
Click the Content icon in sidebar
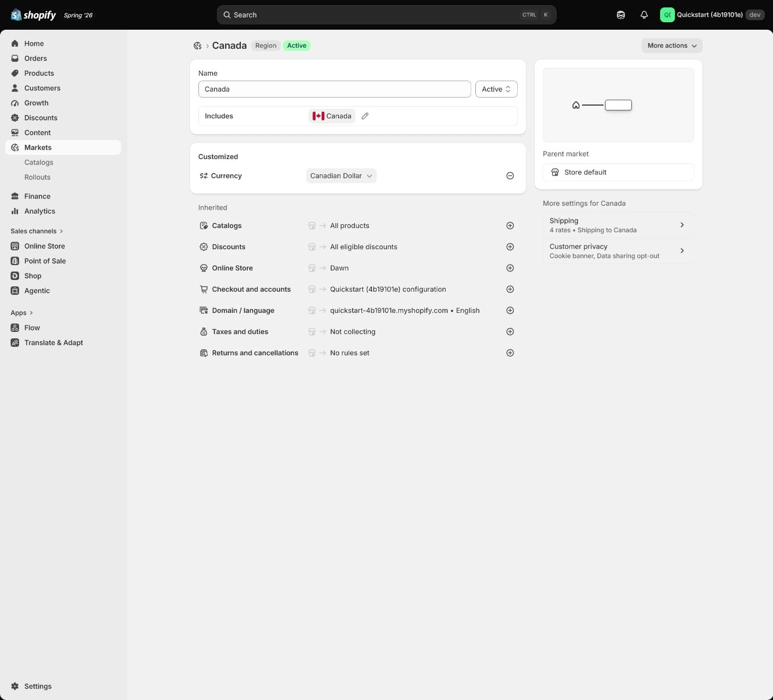(x=15, y=133)
